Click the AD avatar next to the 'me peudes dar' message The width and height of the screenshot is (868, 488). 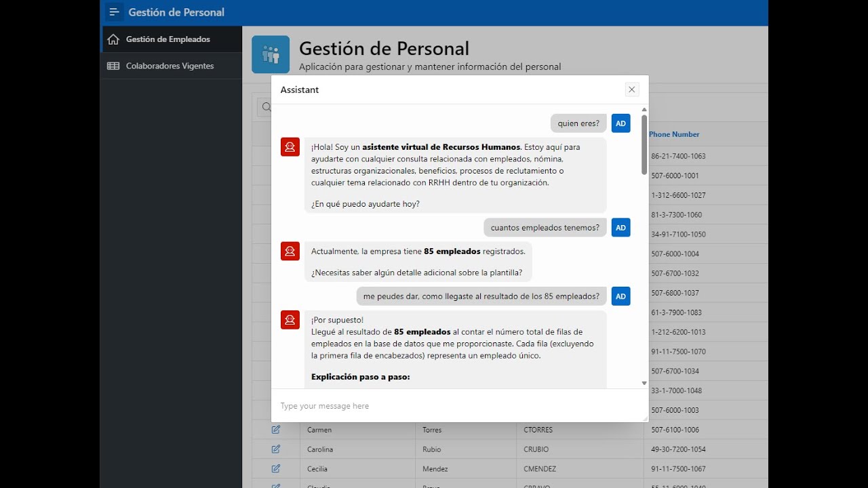pos(621,296)
